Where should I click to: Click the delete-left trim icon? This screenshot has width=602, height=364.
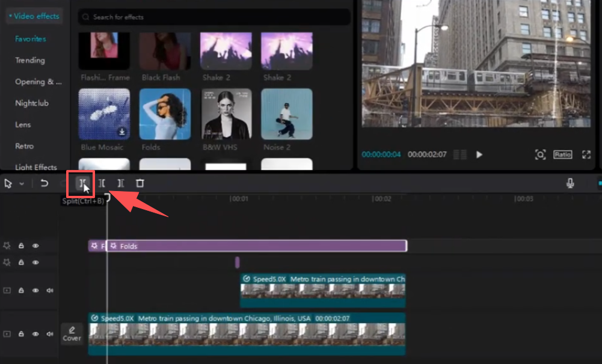tap(102, 183)
